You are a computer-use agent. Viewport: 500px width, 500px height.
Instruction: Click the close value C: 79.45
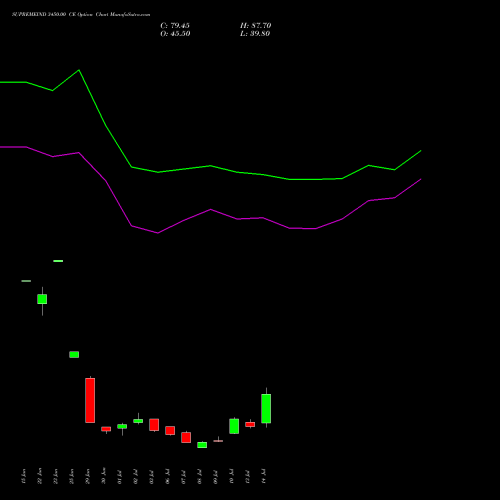click(x=175, y=26)
